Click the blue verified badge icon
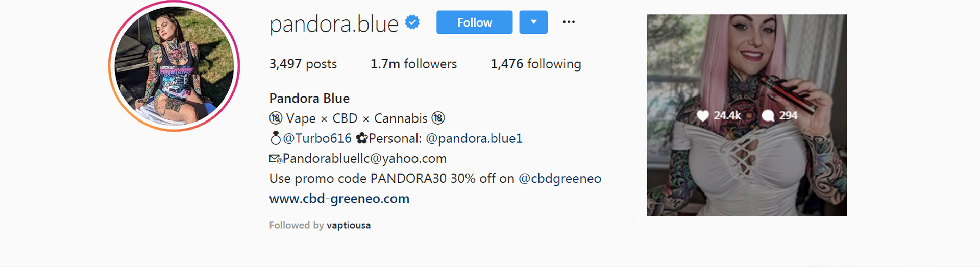Screen dimensions: 980x267 412,22
